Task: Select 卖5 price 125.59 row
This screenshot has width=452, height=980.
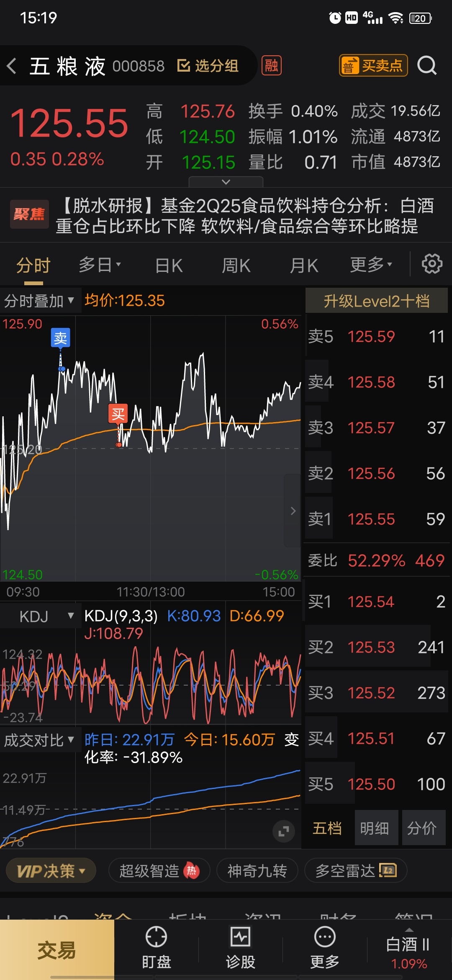Action: (377, 337)
